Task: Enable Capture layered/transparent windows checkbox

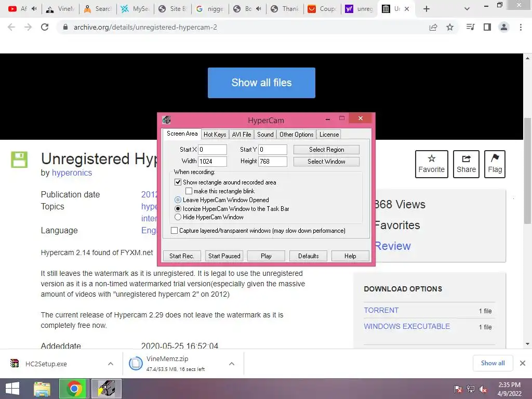Action: [174, 231]
